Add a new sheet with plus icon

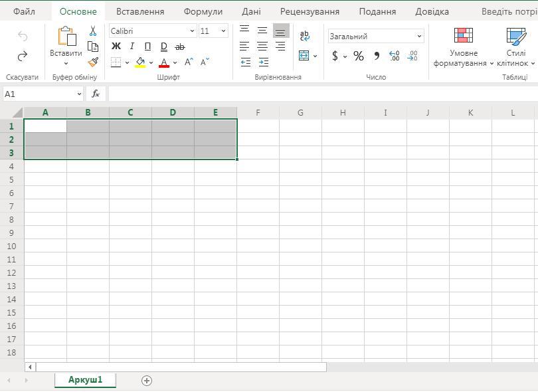[147, 380]
